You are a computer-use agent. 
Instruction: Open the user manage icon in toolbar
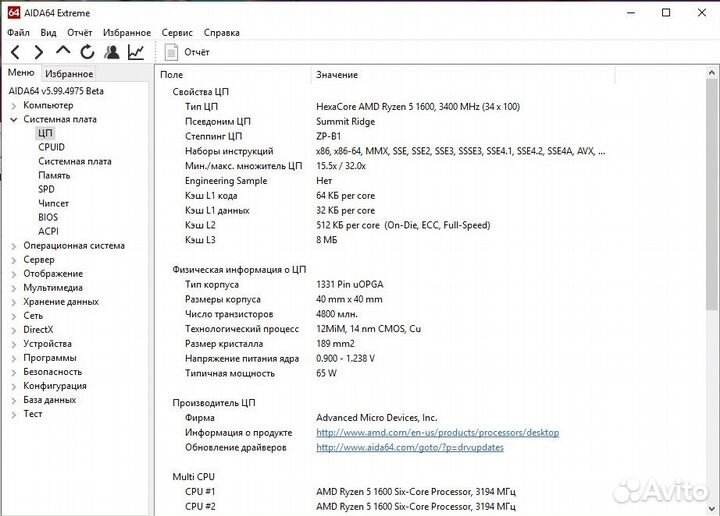pos(112,52)
